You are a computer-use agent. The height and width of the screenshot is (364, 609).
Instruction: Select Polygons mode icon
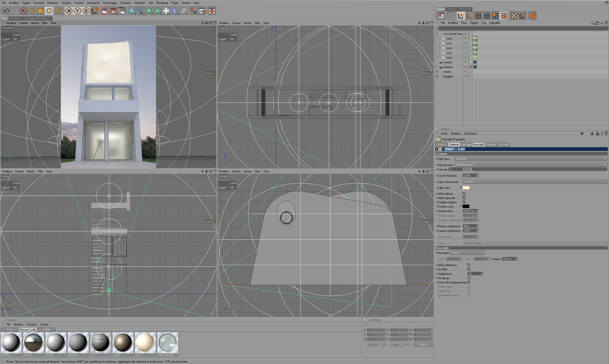tap(495, 16)
